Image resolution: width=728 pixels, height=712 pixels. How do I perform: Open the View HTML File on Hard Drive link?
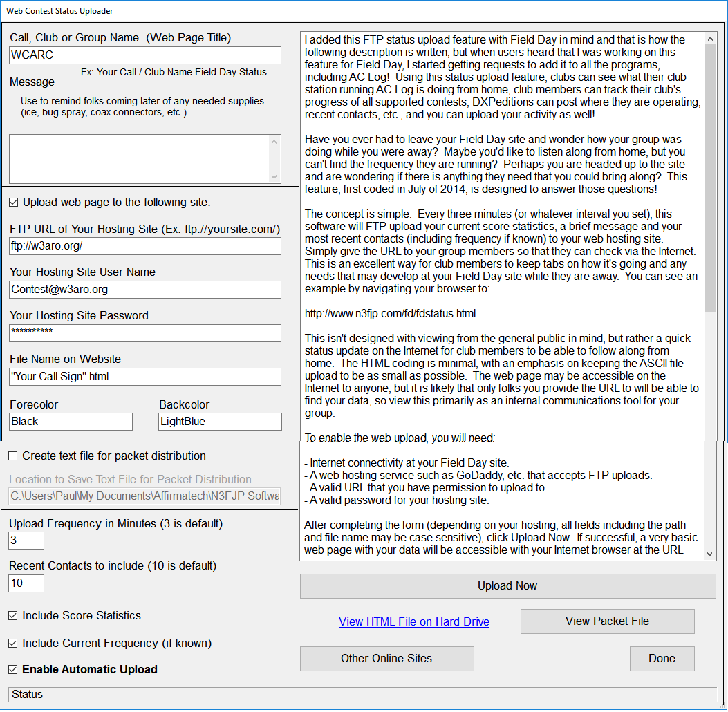(x=413, y=622)
